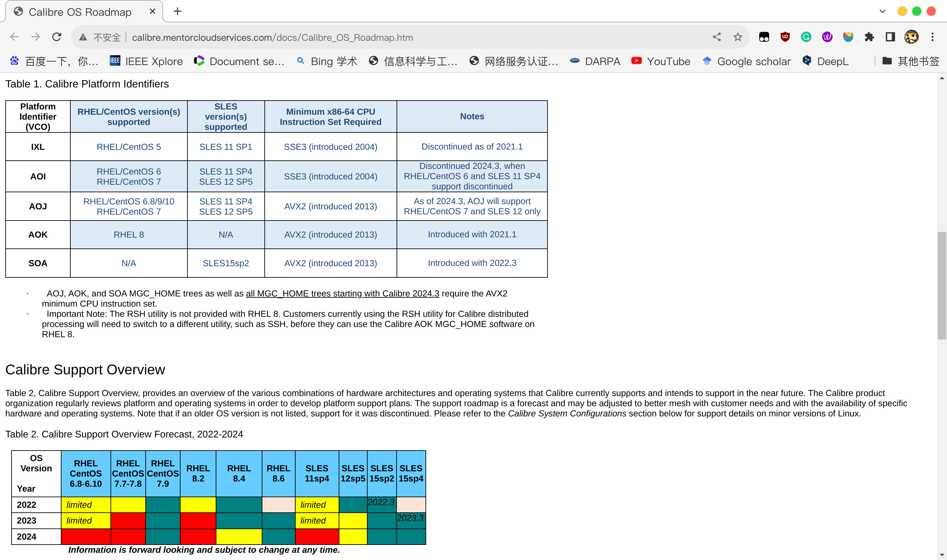The width and height of the screenshot is (947, 560).
Task: Open a new browser tab
Action: point(177,11)
